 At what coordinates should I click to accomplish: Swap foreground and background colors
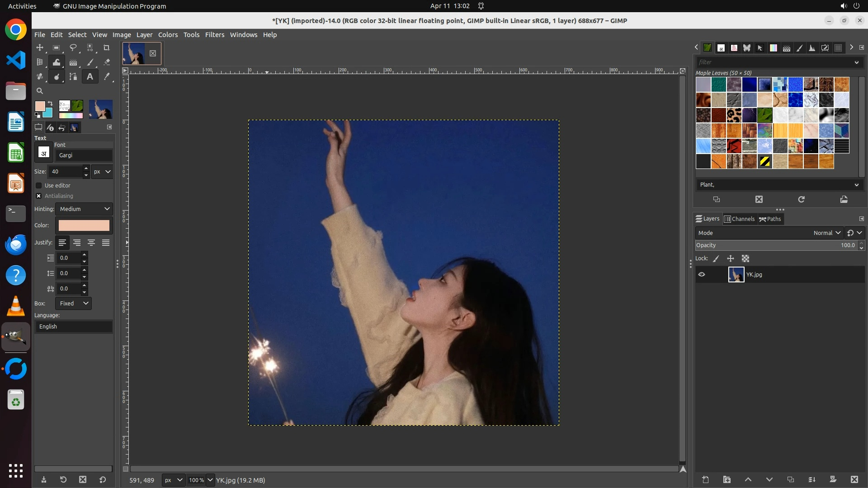coord(50,103)
